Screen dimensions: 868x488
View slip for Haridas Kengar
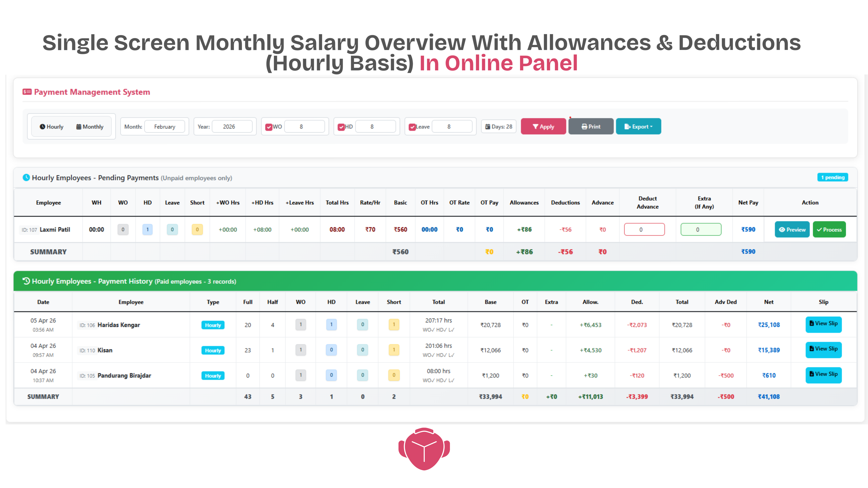(x=823, y=325)
